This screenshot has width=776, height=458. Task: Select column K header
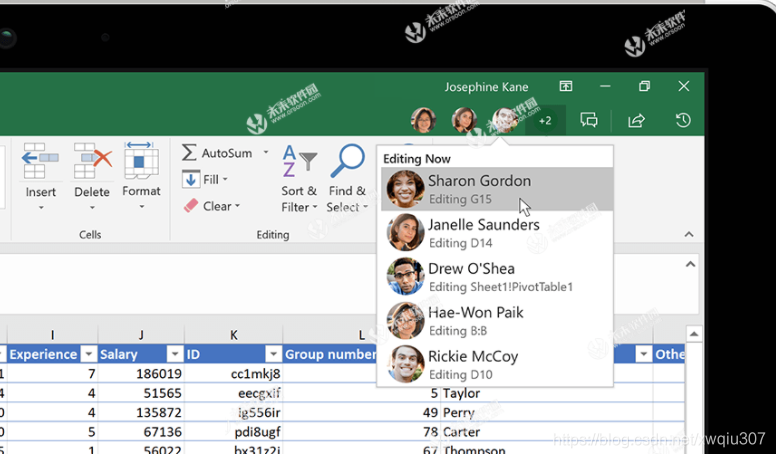tap(234, 335)
